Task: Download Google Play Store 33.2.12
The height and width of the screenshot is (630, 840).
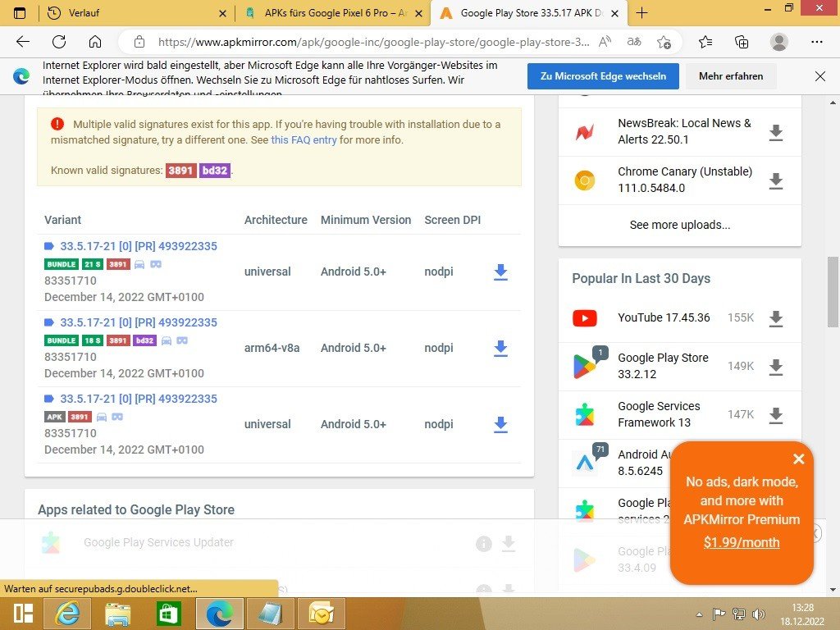Action: click(776, 367)
